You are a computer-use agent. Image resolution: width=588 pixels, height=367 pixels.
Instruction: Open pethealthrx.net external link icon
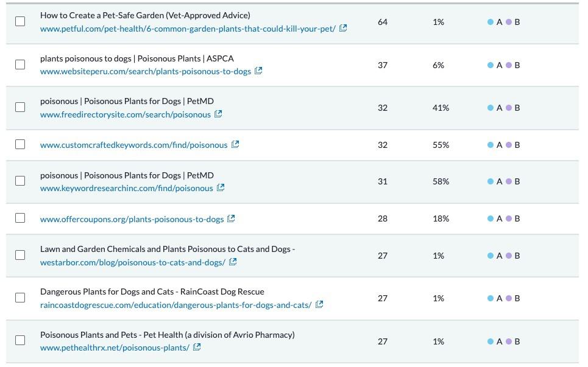[x=196, y=347]
